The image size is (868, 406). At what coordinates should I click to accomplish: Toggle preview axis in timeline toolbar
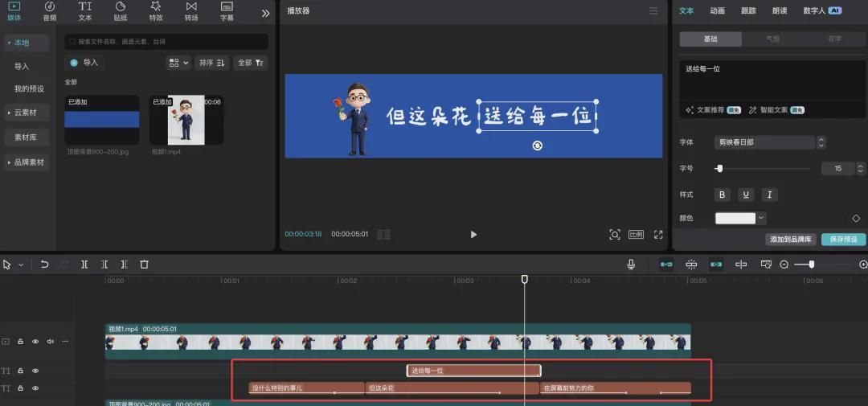pyautogui.click(x=741, y=265)
